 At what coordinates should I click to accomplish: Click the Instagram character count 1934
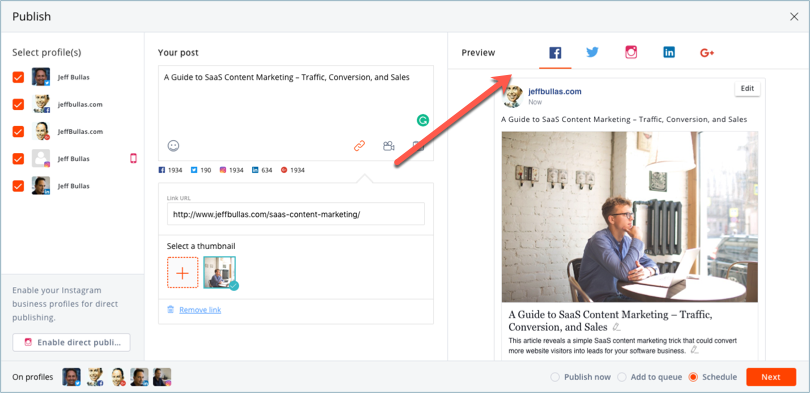pyautogui.click(x=231, y=170)
